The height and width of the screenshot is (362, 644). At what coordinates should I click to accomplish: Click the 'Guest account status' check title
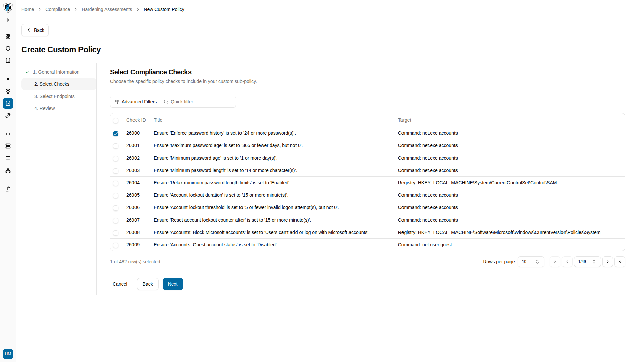point(216,245)
